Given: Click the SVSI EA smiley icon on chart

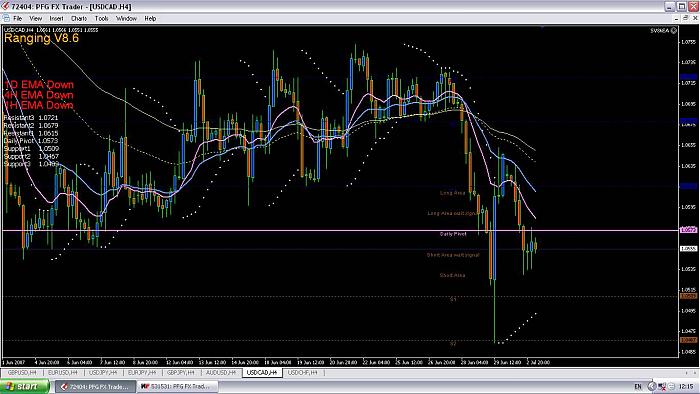Looking at the screenshot, I should click(674, 30).
